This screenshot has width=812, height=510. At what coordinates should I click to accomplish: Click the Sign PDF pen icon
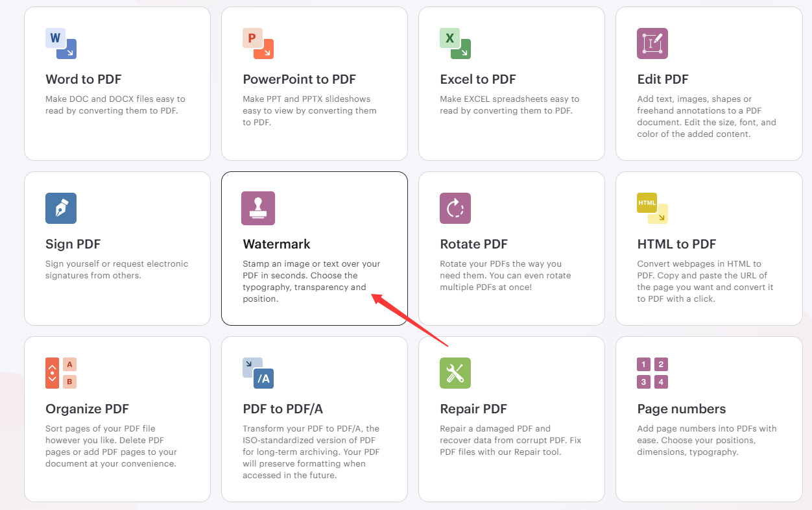tap(61, 208)
